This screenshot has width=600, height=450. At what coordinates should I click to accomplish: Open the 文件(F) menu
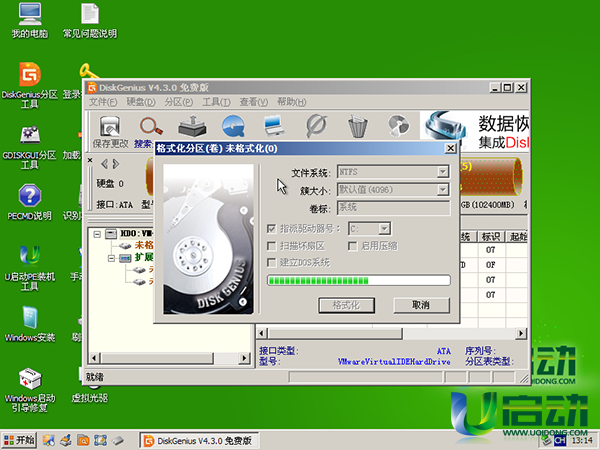[103, 102]
